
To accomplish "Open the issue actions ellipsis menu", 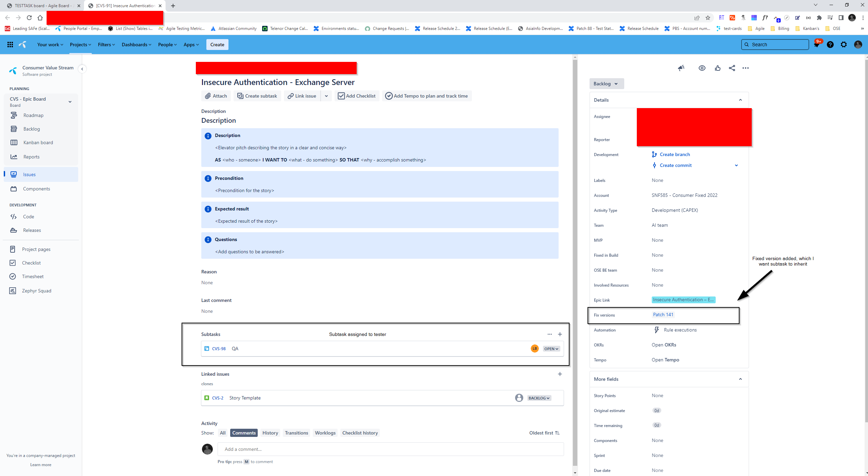I will (746, 68).
